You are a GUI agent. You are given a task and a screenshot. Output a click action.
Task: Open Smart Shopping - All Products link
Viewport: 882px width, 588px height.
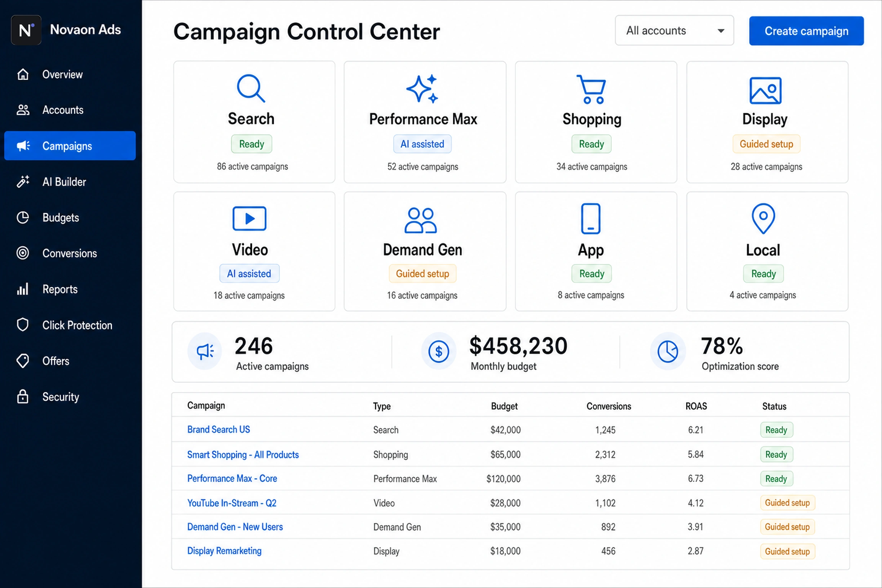(243, 454)
